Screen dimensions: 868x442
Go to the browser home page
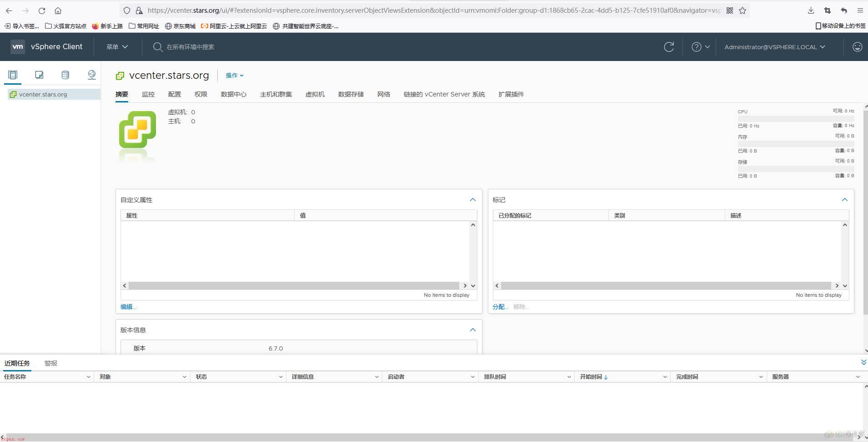tap(58, 10)
